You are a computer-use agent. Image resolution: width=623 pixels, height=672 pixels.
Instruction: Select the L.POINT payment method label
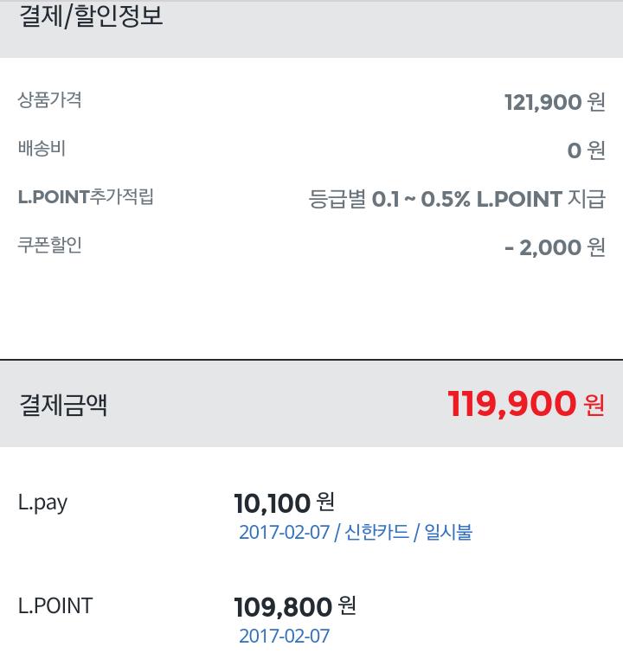pos(55,606)
